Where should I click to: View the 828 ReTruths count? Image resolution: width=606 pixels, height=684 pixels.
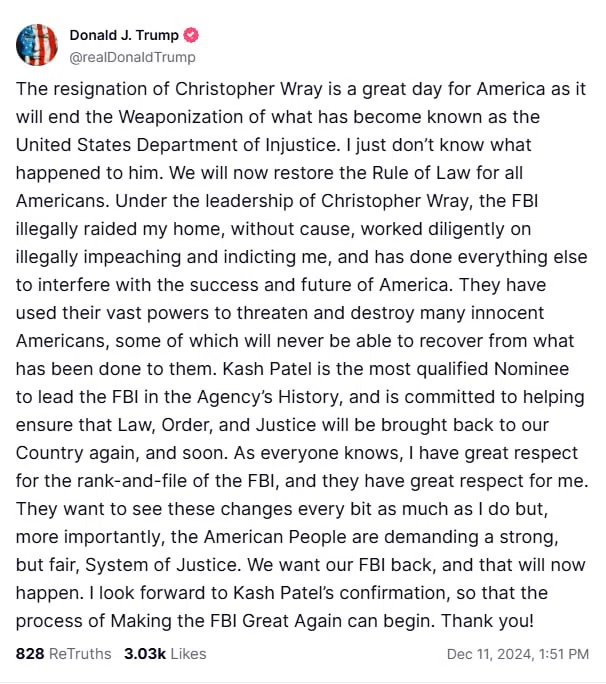pos(30,653)
